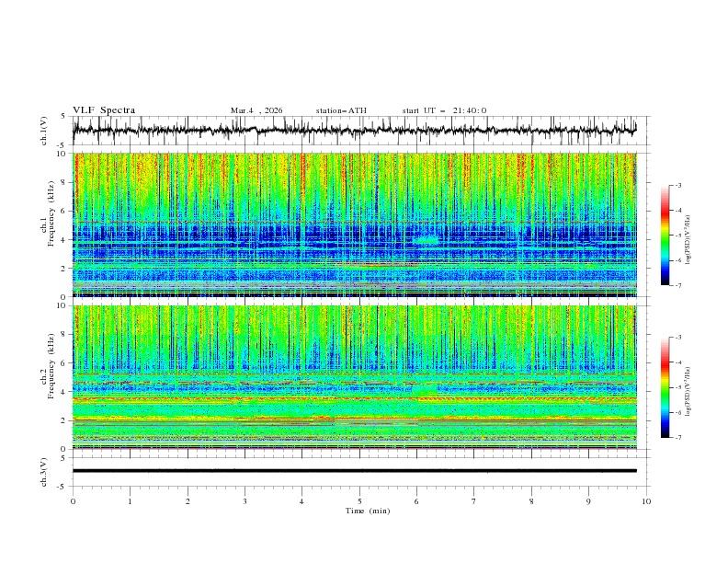Select the 2 tick on the Time axis
This screenshot has height=563, width=728.
188,501
